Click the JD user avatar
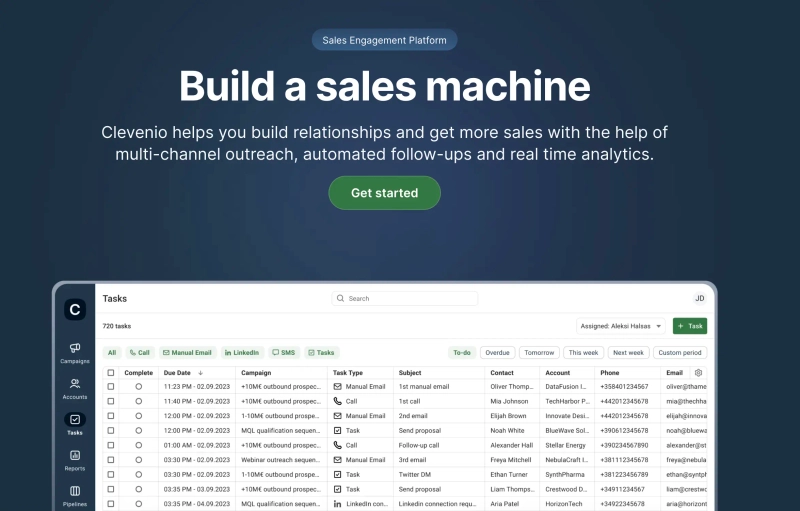 coord(700,298)
